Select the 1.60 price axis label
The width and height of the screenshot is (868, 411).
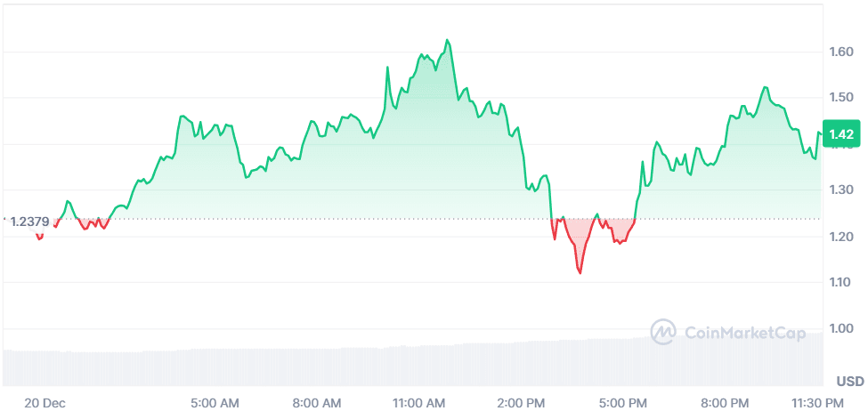tap(841, 52)
